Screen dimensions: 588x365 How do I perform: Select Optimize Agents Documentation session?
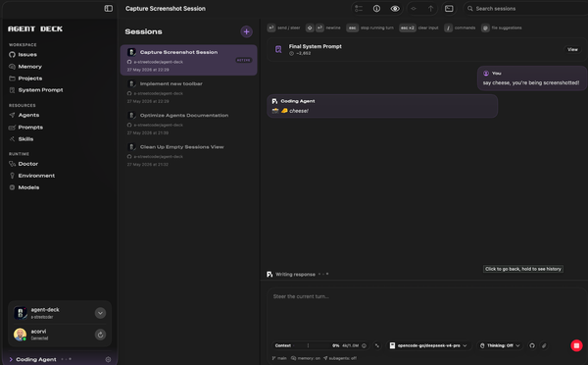pos(188,124)
